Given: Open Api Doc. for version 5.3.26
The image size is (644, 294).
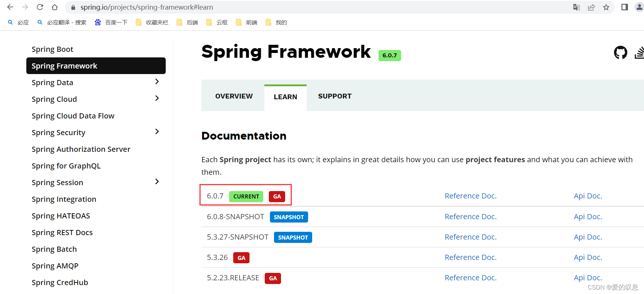Looking at the screenshot, I should [588, 257].
